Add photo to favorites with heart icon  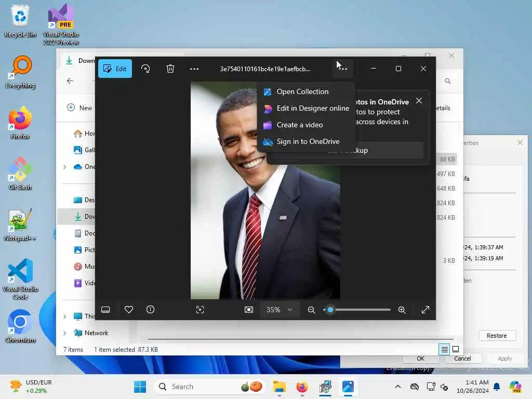click(x=129, y=310)
